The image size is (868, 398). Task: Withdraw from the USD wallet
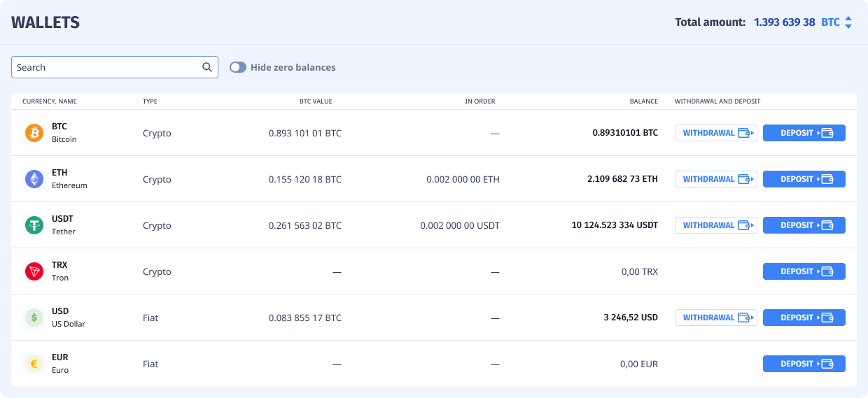[715, 318]
